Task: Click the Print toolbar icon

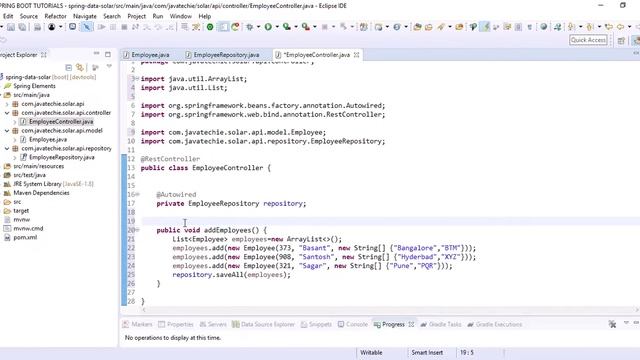Action: pyautogui.click(x=38, y=27)
